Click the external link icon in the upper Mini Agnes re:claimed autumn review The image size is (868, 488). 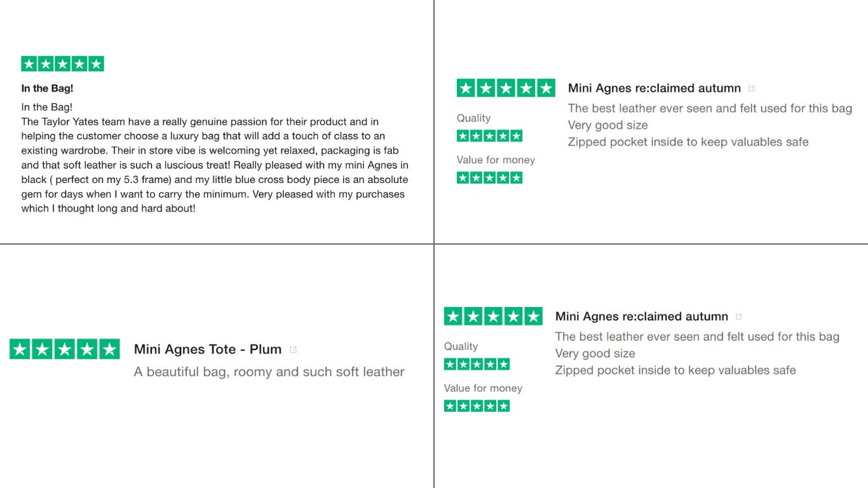[x=752, y=88]
